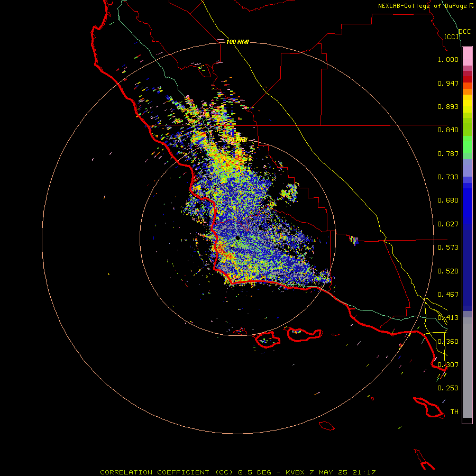Click the 0.947 scale value
476x476 pixels.
coord(448,83)
